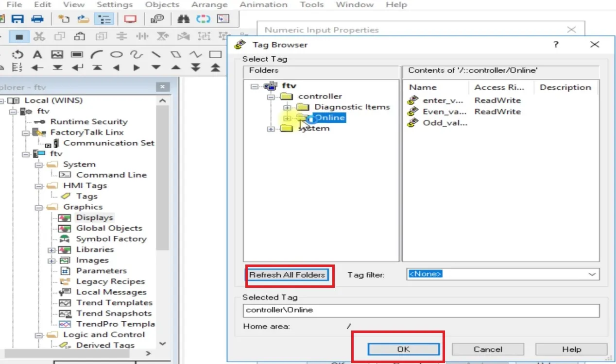The image size is (616, 364).
Task: Select the Arc drawing tool
Action: pyautogui.click(x=97, y=54)
